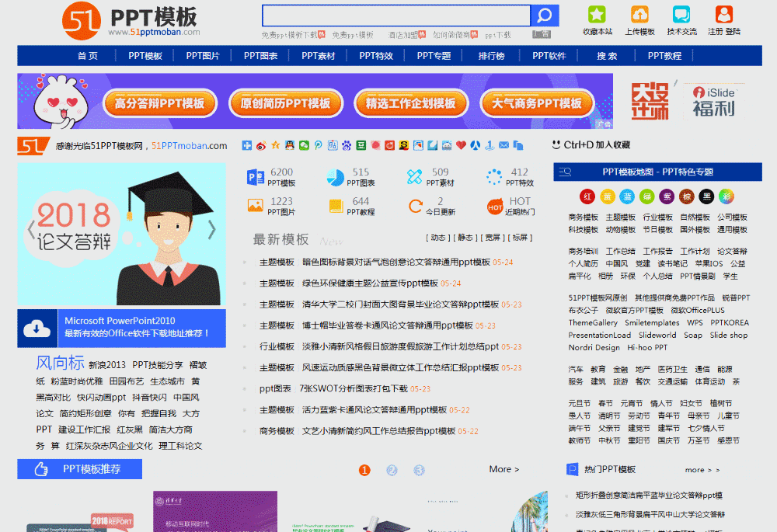Switch to page 2 of latest templates
The image size is (777, 532).
click(x=392, y=470)
